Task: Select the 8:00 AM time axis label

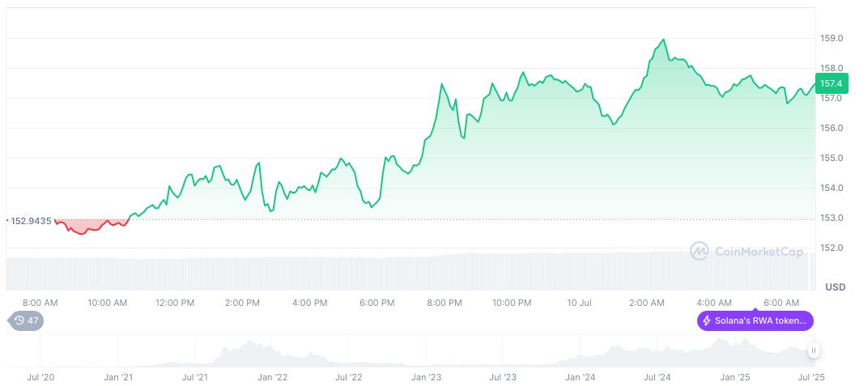Action: tap(40, 303)
